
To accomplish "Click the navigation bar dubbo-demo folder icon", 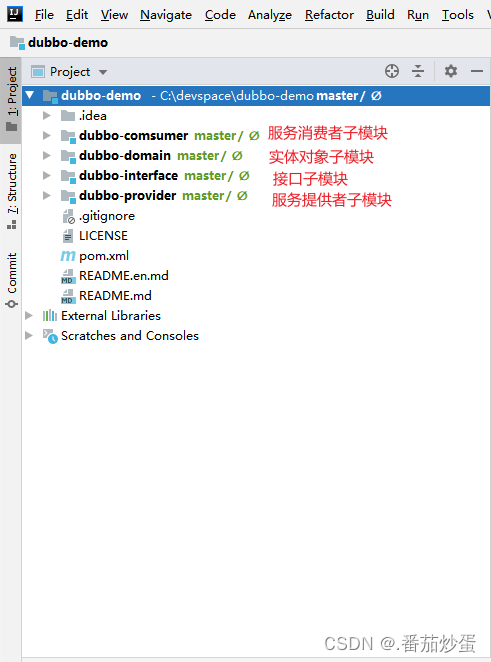I will tap(17, 43).
